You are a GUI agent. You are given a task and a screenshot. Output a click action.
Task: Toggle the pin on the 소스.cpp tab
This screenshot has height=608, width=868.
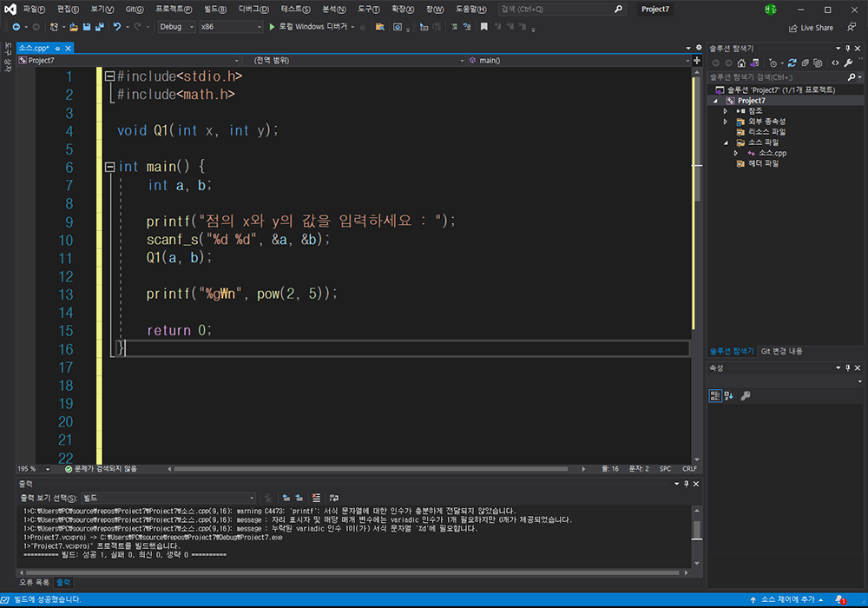pyautogui.click(x=57, y=48)
